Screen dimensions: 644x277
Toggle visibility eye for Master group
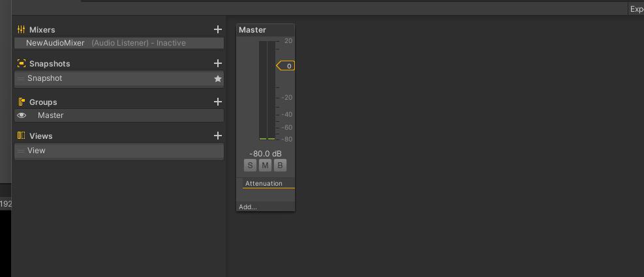tap(22, 116)
